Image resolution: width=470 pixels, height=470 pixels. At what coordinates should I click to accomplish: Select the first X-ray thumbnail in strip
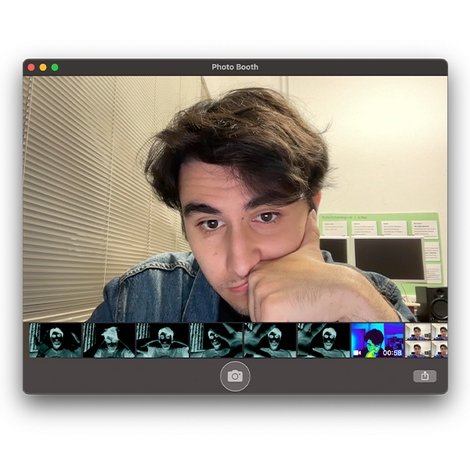55,340
